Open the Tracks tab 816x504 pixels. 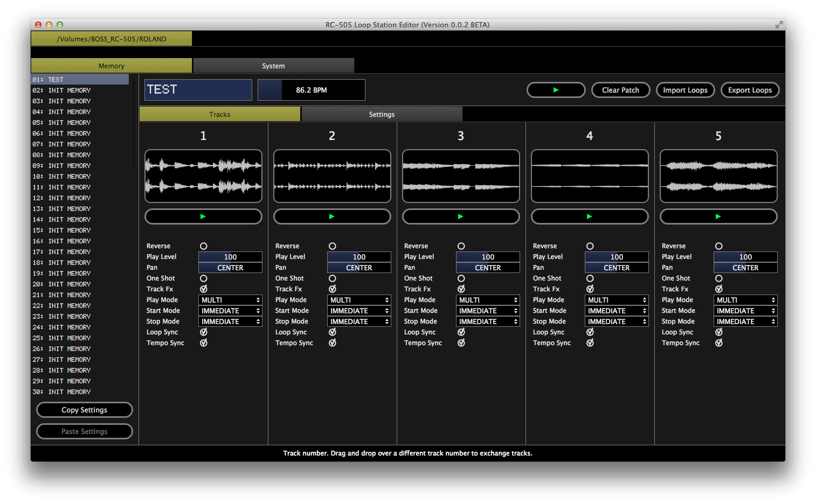[x=219, y=114]
